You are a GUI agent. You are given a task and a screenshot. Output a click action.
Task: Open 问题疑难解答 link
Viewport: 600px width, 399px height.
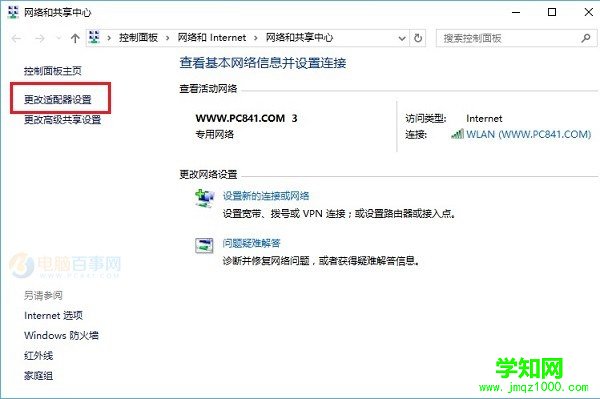(251, 243)
